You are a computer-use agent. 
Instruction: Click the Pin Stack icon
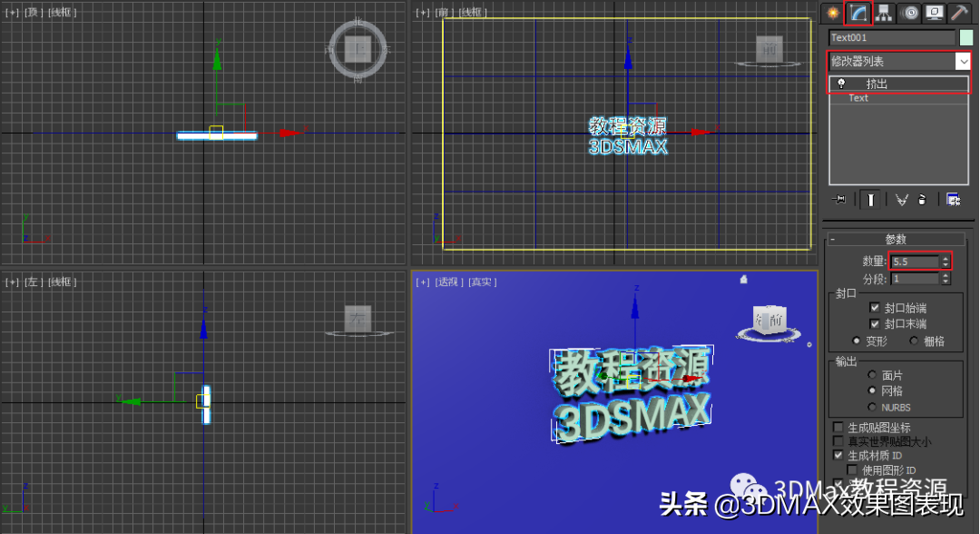point(838,200)
